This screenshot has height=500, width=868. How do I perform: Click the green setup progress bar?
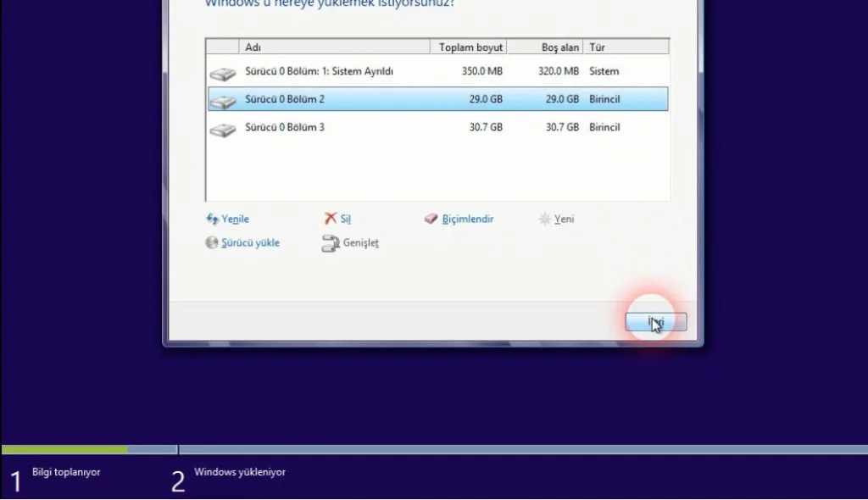pos(64,449)
